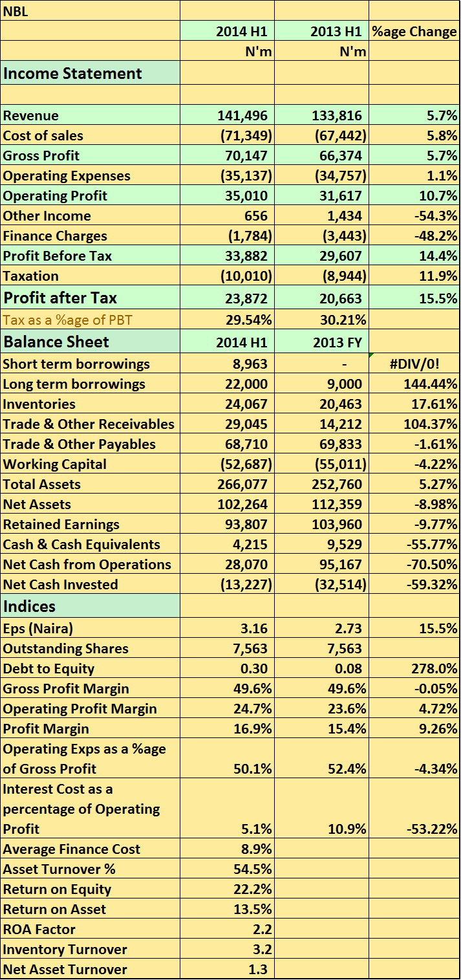The width and height of the screenshot is (461, 980).
Task: Select the Operating Profit label cell
Action: pyautogui.click(x=90, y=196)
